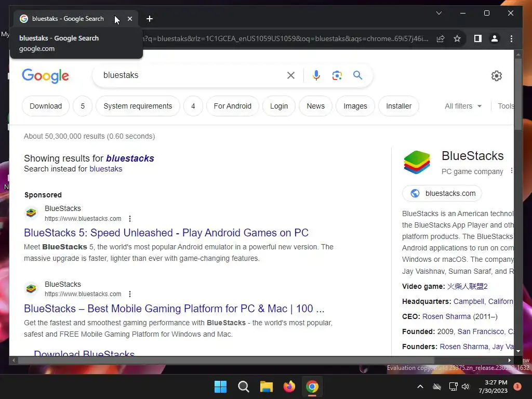This screenshot has width=532, height=399.
Task: Click the clock and date in taskbar
Action: (x=493, y=387)
